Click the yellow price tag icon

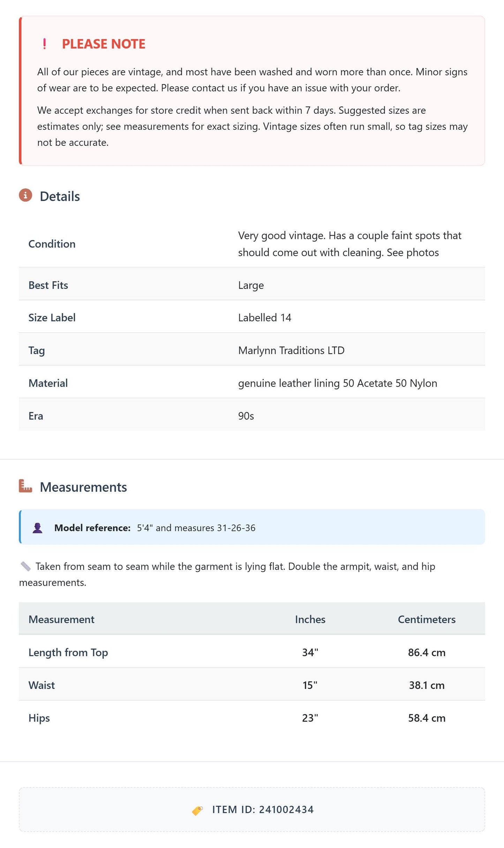tap(197, 810)
